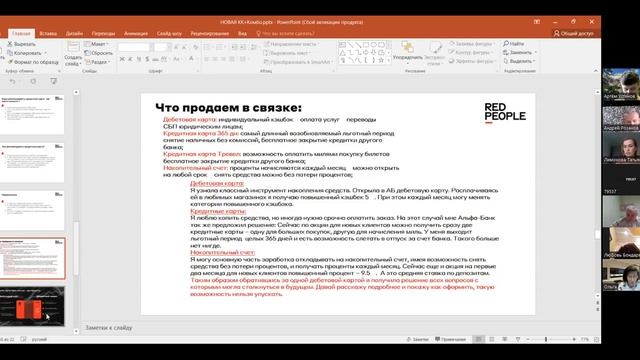Open the Переходы (Transitions) tab

pos(103,33)
